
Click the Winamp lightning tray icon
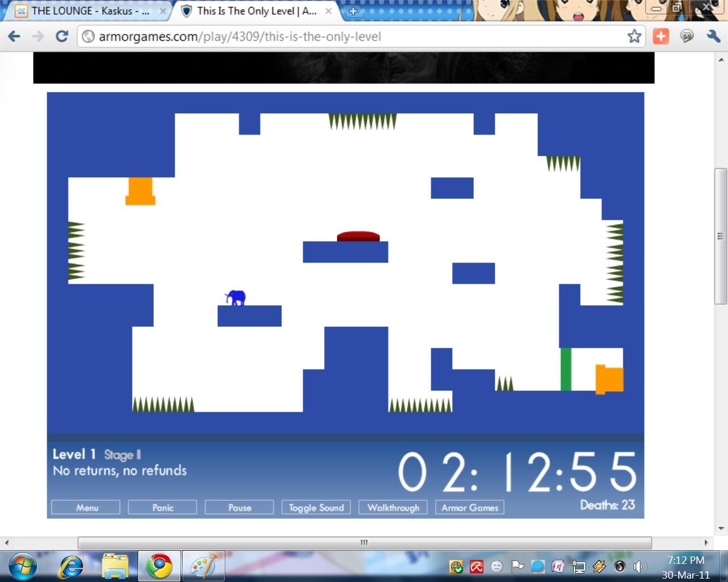(x=599, y=566)
